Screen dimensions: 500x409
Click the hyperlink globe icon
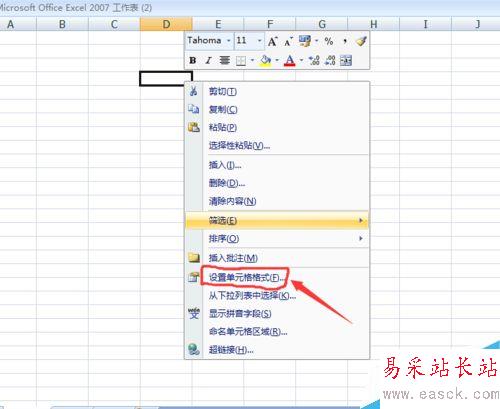pyautogui.click(x=194, y=349)
